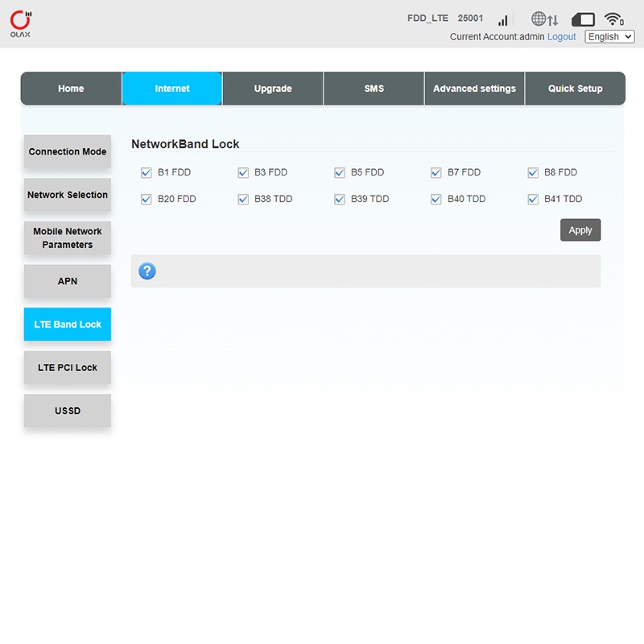Image resolution: width=644 pixels, height=644 pixels.
Task: Click the globe data transfer icon
Action: [x=544, y=19]
